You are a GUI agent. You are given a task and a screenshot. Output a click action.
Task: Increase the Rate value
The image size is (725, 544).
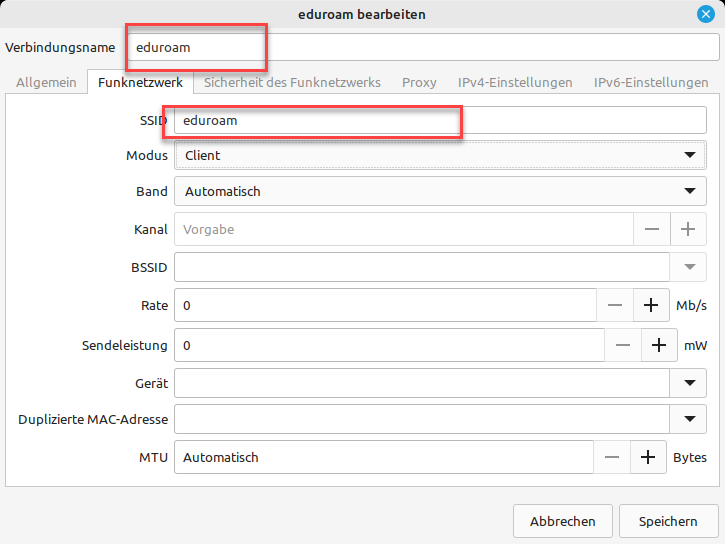tap(651, 305)
